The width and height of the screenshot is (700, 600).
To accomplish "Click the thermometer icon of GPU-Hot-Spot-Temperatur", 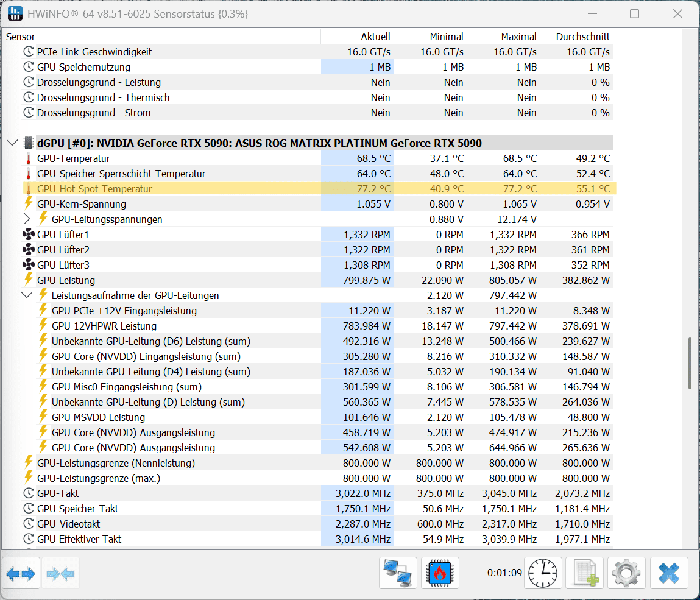I will (29, 189).
